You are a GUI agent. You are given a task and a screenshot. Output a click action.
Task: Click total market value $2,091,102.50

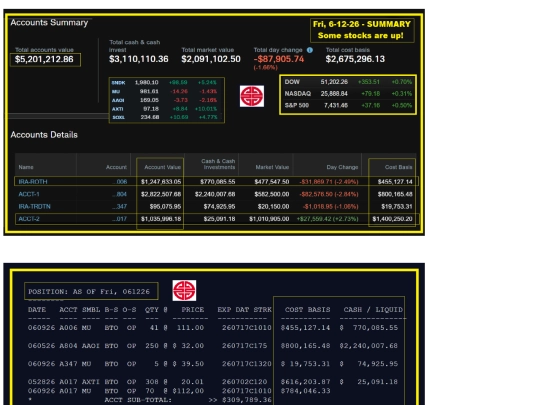point(211,59)
